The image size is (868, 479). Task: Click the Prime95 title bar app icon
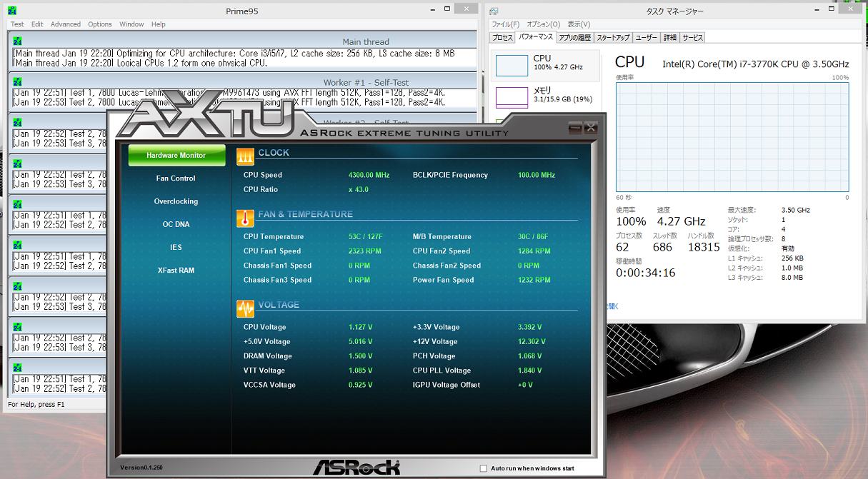tap(12, 11)
